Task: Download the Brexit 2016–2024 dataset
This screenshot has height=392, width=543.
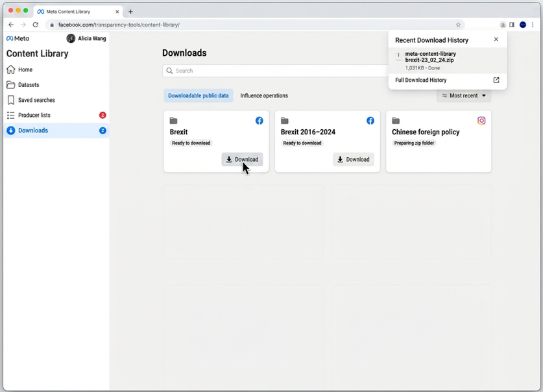Action: click(x=354, y=159)
